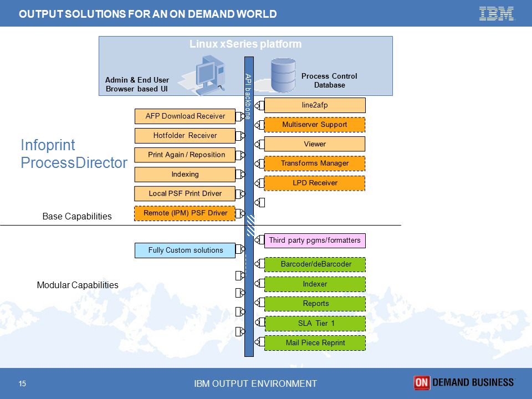Select the line2afp box
532x399 pixels.
(315, 105)
